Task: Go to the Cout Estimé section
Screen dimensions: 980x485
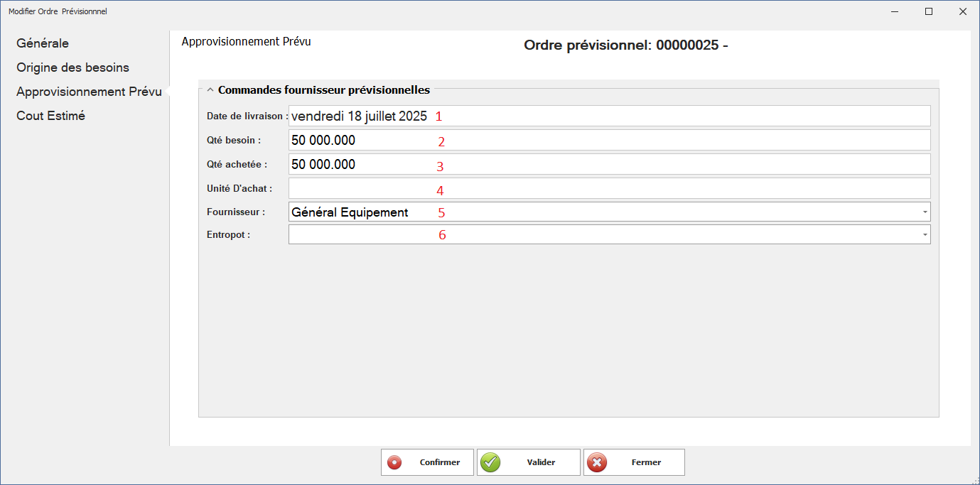Action: [50, 116]
